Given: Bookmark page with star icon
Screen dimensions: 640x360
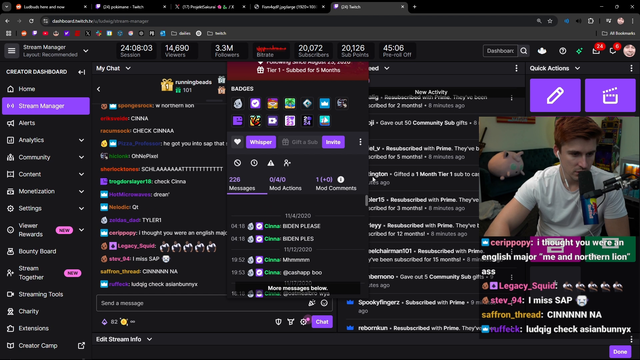Looking at the screenshot, I should pyautogui.click(x=550, y=21).
